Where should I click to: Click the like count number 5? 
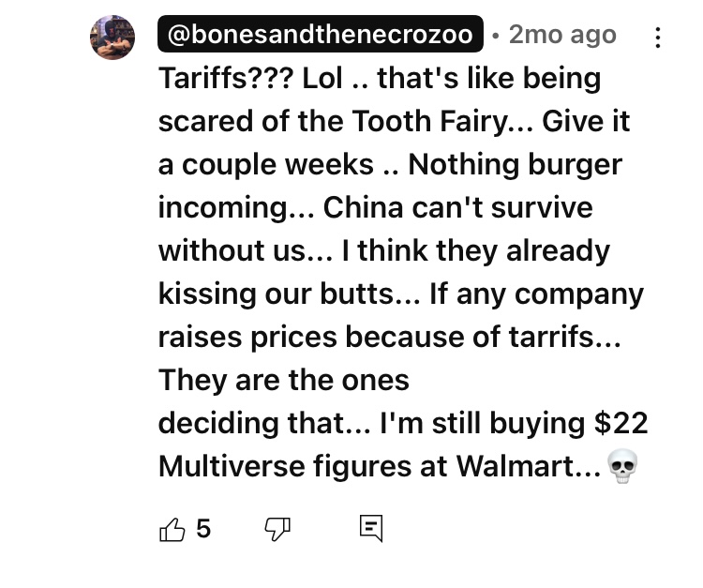(x=203, y=528)
